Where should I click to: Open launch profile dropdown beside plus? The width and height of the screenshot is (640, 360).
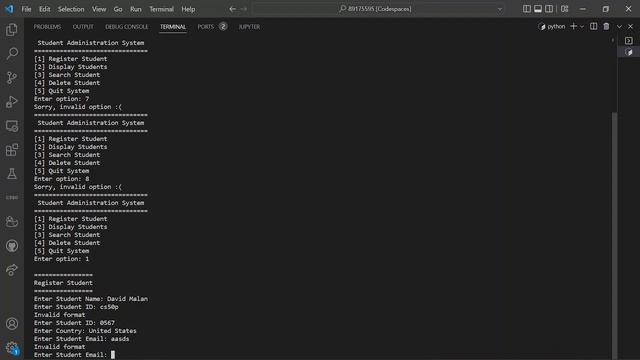pyautogui.click(x=582, y=27)
